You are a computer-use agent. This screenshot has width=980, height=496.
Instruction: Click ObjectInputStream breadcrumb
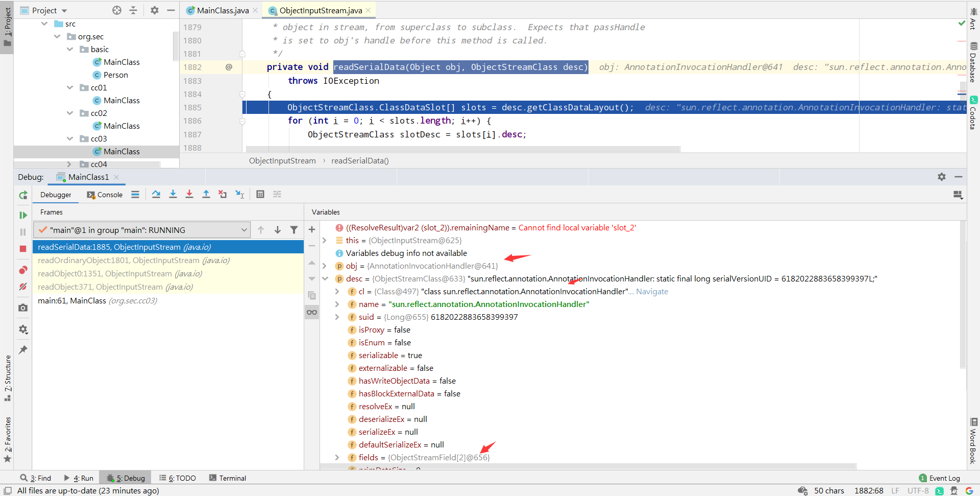click(282, 160)
